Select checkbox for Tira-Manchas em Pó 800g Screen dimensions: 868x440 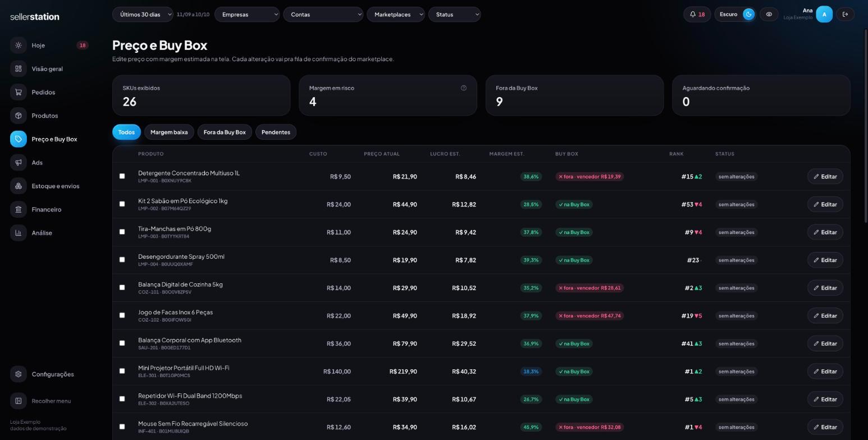[122, 232]
